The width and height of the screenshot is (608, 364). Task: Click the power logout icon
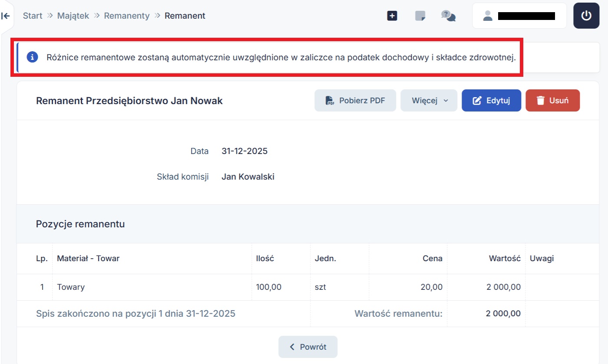tap(586, 16)
